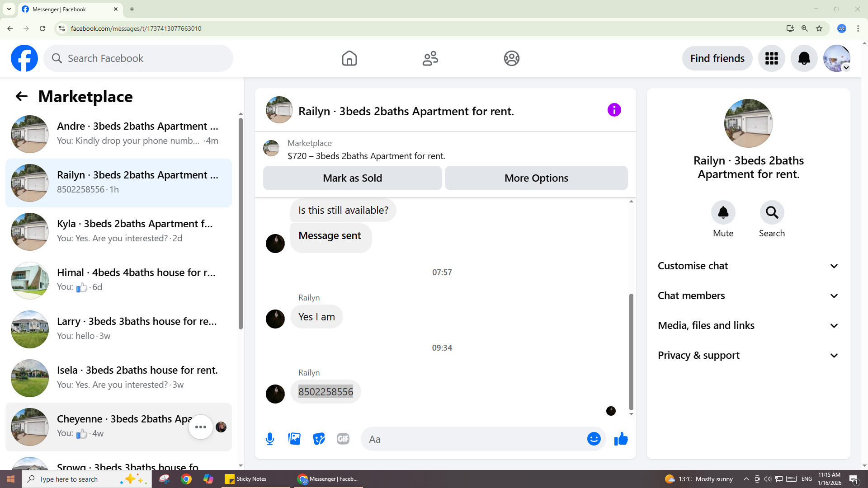This screenshot has height=488, width=868.
Task: Expand Media, files and links section
Action: [748, 326]
